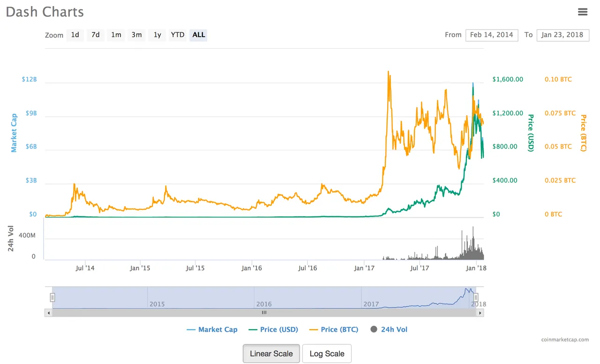Click the Jul '17 x-axis label
600x364 pixels.
pyautogui.click(x=420, y=268)
